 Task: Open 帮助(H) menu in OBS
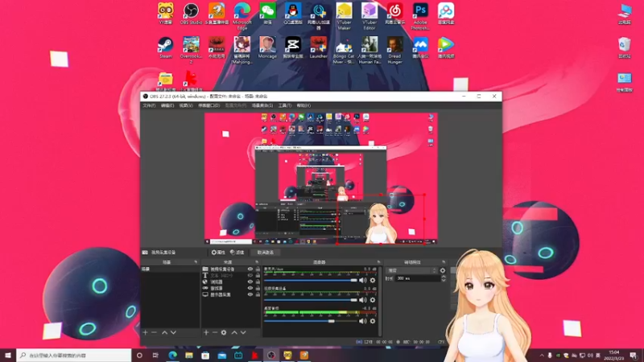[303, 105]
